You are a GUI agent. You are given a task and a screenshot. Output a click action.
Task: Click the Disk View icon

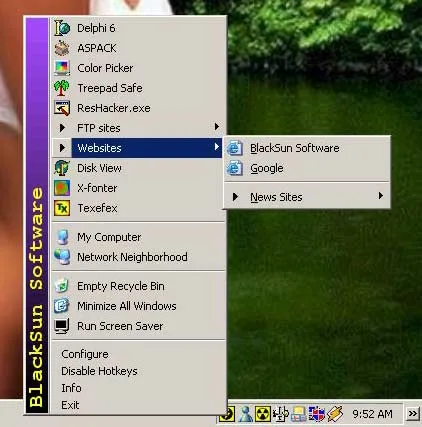pyautogui.click(x=62, y=168)
